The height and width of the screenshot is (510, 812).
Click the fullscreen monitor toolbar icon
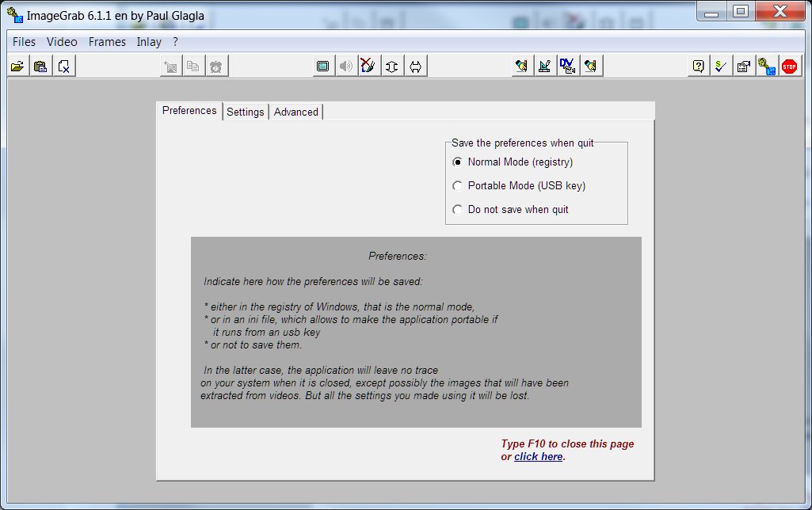[x=322, y=67]
